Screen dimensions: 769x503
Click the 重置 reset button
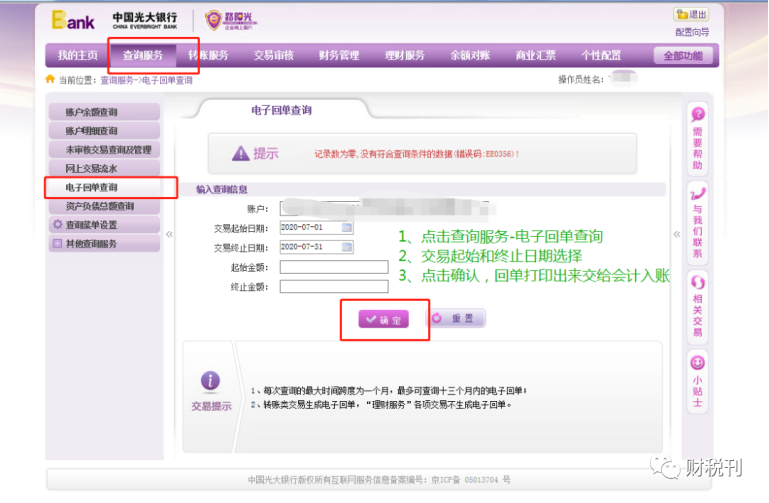coord(457,319)
